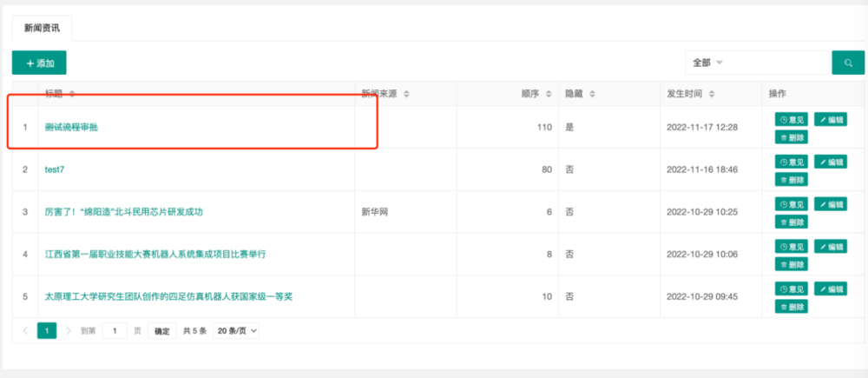This screenshot has width=868, height=378.
Task: Sort by 标题 column arrows
Action: click(x=72, y=94)
